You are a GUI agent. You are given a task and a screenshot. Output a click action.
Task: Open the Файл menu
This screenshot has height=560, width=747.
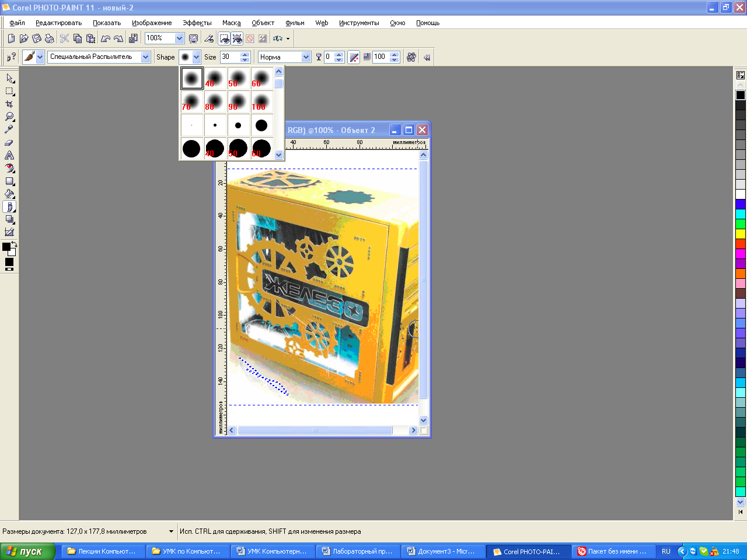tap(17, 23)
